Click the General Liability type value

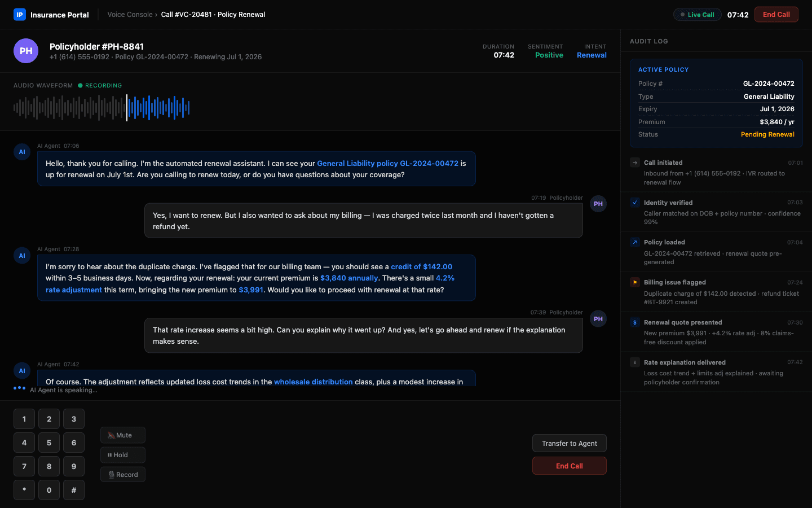(x=769, y=97)
